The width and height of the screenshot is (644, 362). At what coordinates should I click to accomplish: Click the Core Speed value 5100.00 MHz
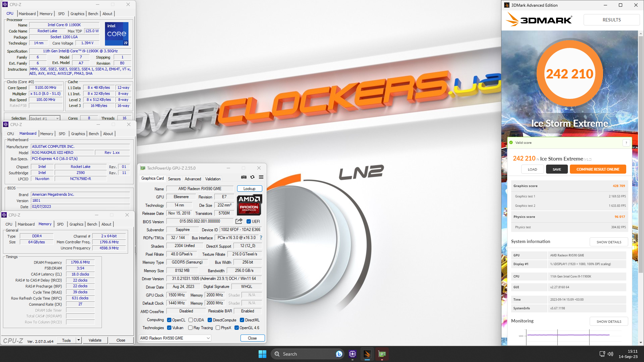click(46, 88)
